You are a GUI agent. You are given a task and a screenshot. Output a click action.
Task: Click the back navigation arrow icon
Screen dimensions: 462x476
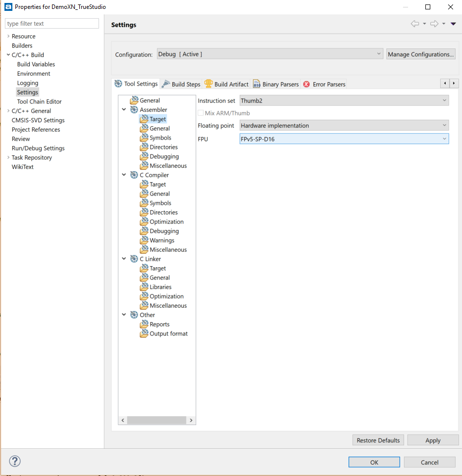pyautogui.click(x=415, y=24)
